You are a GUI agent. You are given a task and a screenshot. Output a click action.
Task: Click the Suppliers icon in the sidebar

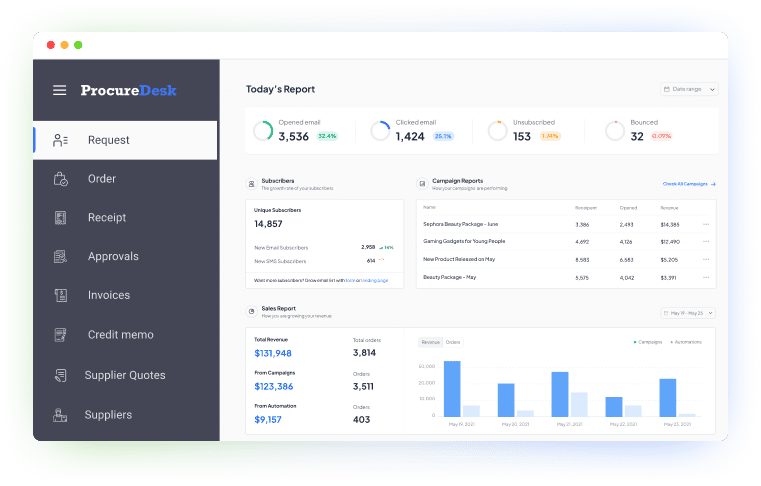(x=61, y=414)
